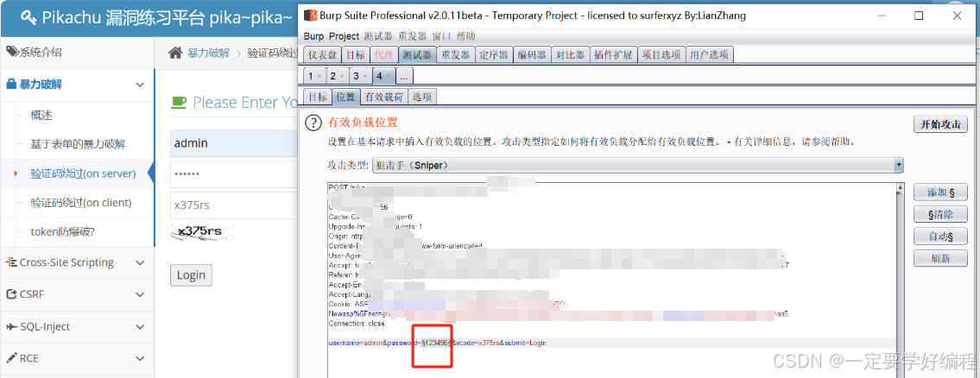Close Intruder attack tab 2 via its ×
980x378 pixels.
click(x=342, y=76)
